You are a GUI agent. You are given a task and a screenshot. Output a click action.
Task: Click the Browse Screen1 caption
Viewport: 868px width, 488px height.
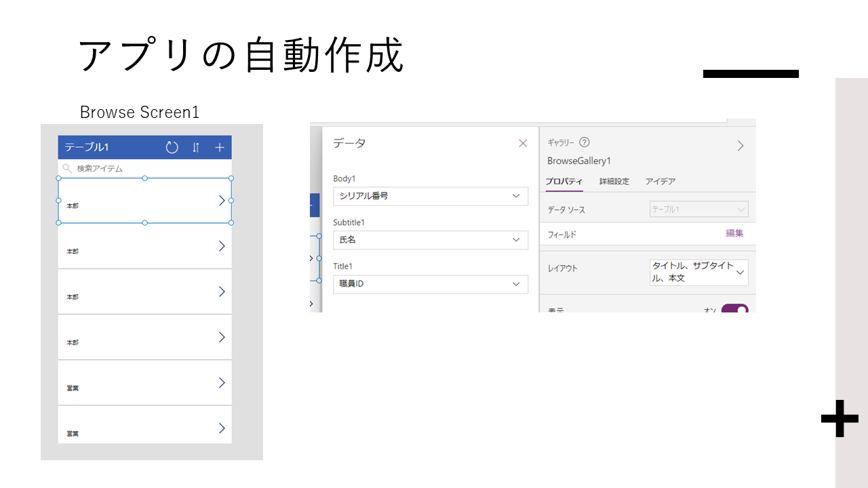click(140, 112)
